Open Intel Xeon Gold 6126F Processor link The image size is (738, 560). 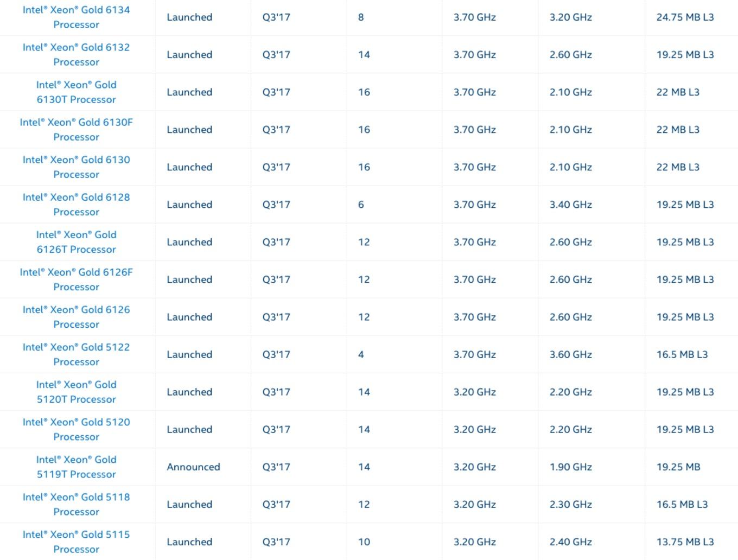[77, 279]
